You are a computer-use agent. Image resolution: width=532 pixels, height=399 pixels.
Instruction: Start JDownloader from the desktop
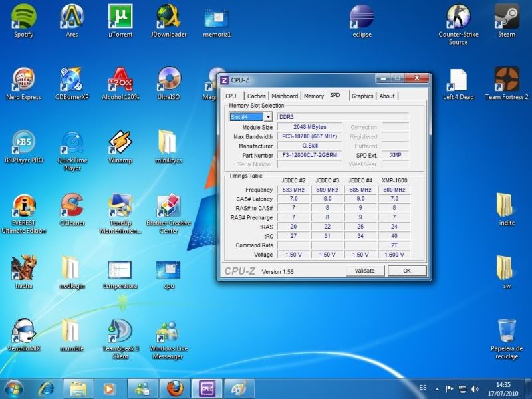point(169,21)
